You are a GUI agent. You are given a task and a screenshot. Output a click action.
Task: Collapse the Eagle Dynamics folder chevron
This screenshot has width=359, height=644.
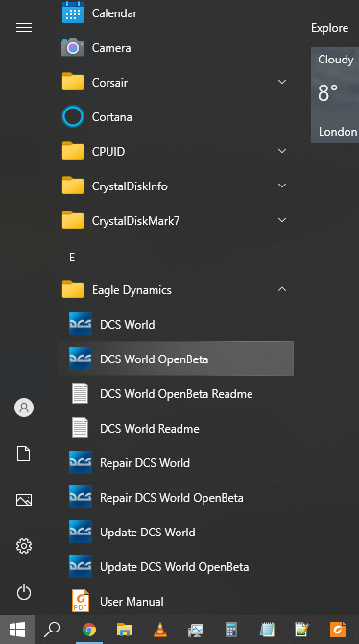coord(282,289)
